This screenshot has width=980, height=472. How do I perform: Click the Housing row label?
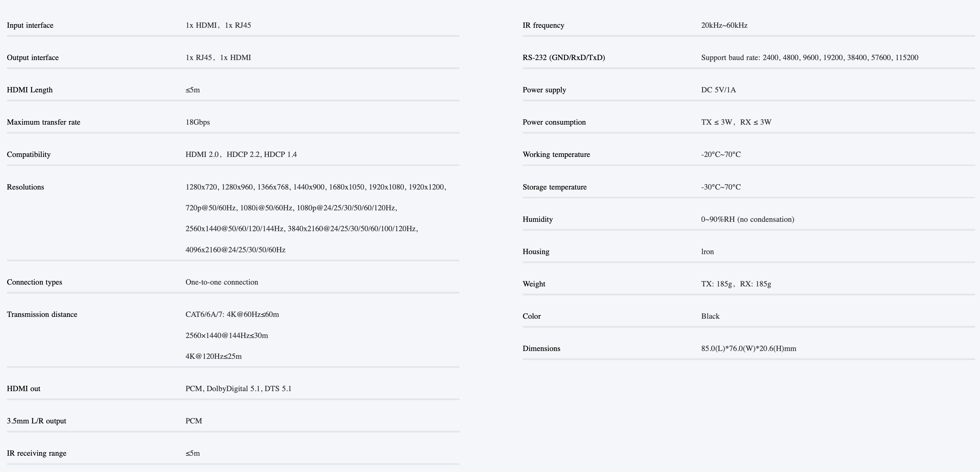point(536,252)
